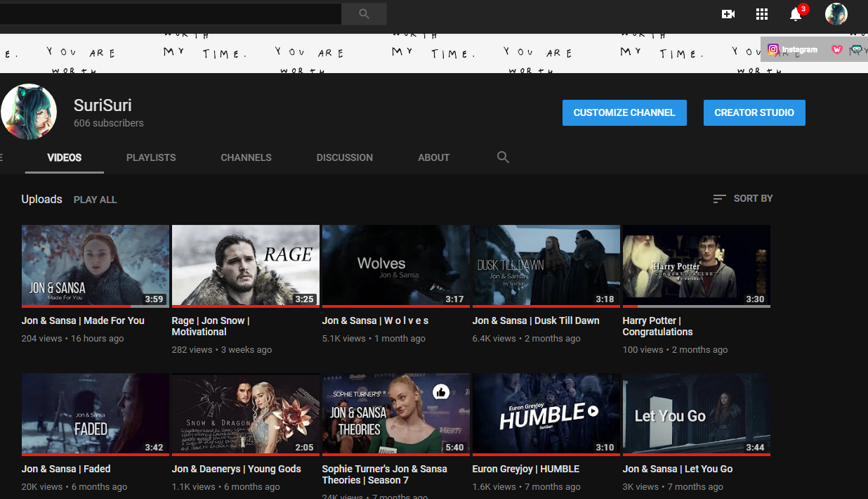Click the Instagram icon on the banner

tap(773, 49)
